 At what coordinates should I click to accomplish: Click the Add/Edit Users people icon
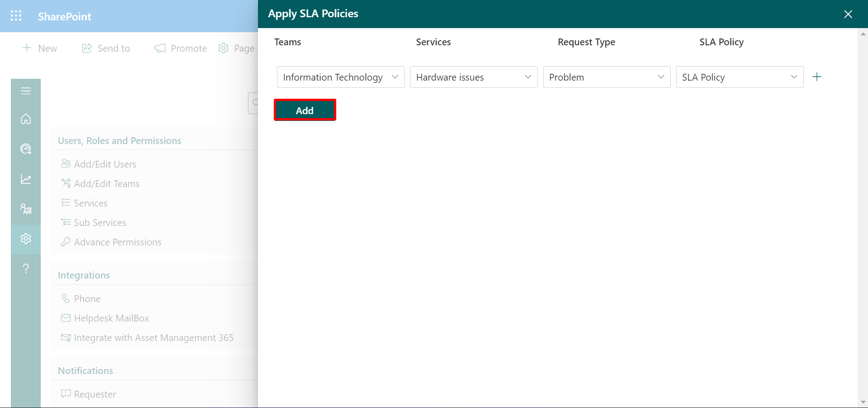[x=66, y=163]
